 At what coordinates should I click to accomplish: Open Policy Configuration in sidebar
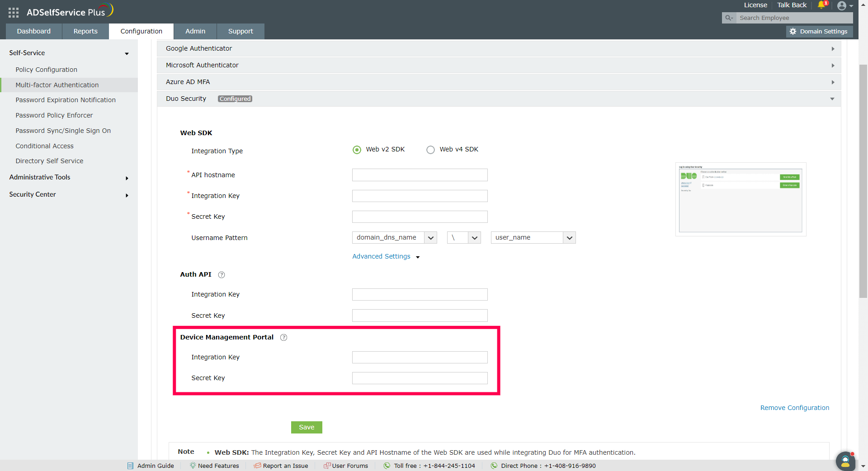point(47,70)
